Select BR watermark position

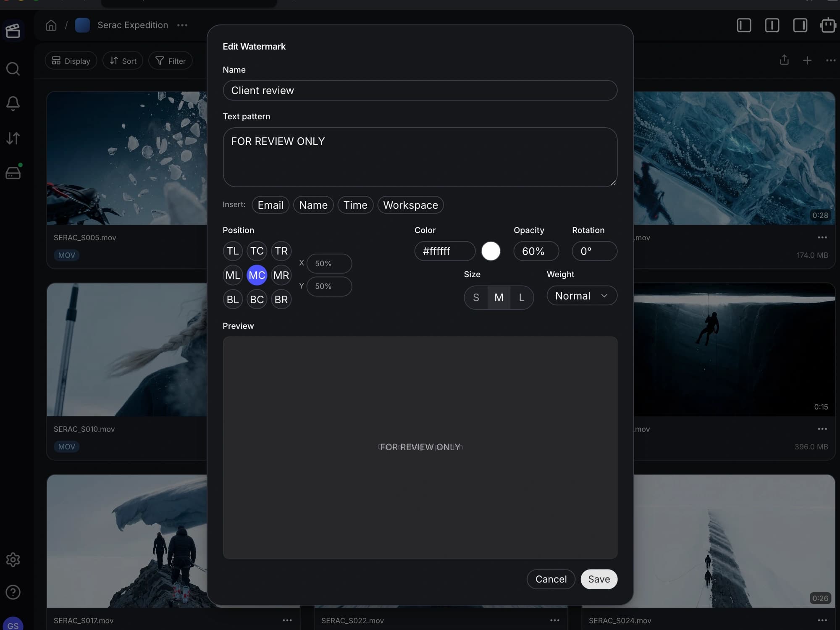[281, 299]
